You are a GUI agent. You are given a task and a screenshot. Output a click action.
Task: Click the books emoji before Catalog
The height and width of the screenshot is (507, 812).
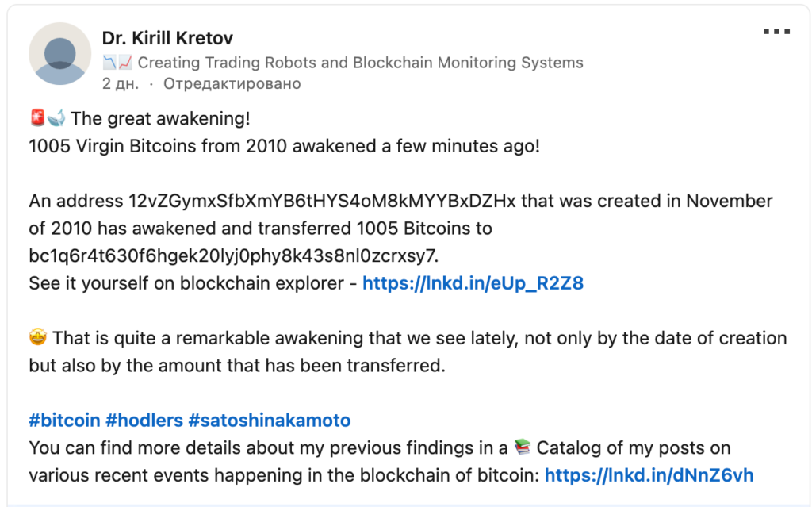pos(521,447)
